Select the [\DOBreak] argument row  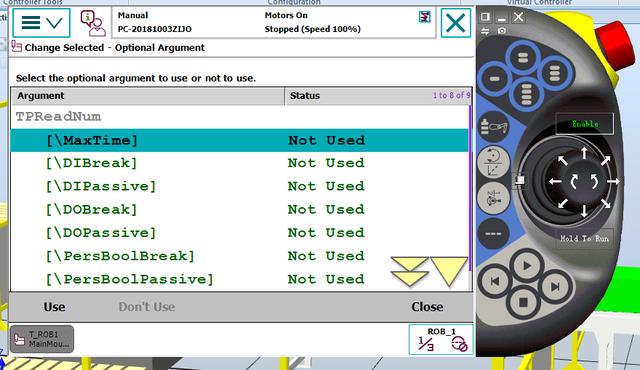(239, 210)
